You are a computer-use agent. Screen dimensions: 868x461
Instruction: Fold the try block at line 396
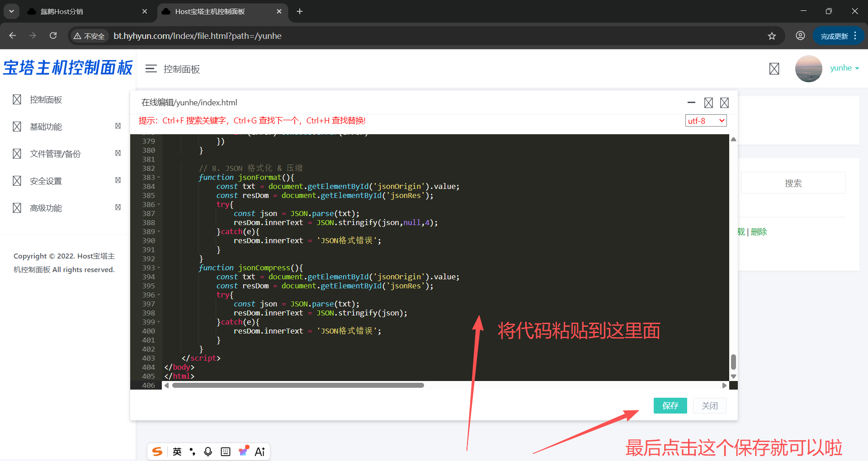tap(159, 295)
